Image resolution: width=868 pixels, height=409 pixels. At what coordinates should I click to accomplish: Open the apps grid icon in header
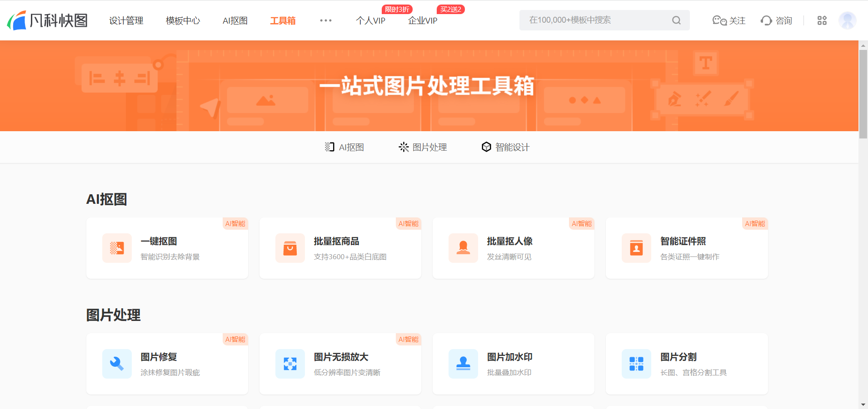pos(822,20)
